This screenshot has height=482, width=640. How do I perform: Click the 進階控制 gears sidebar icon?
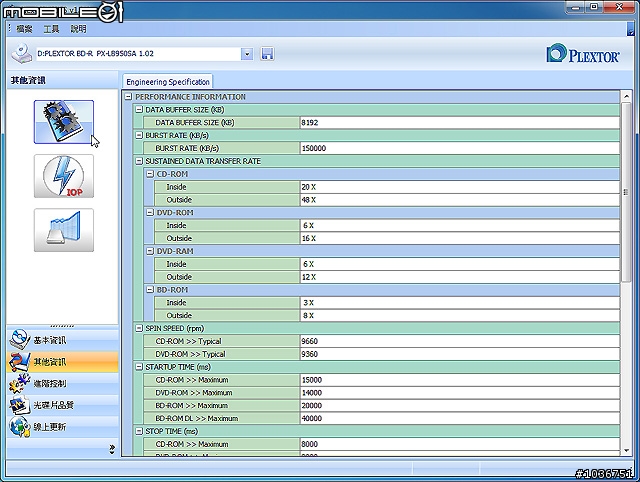tap(19, 383)
